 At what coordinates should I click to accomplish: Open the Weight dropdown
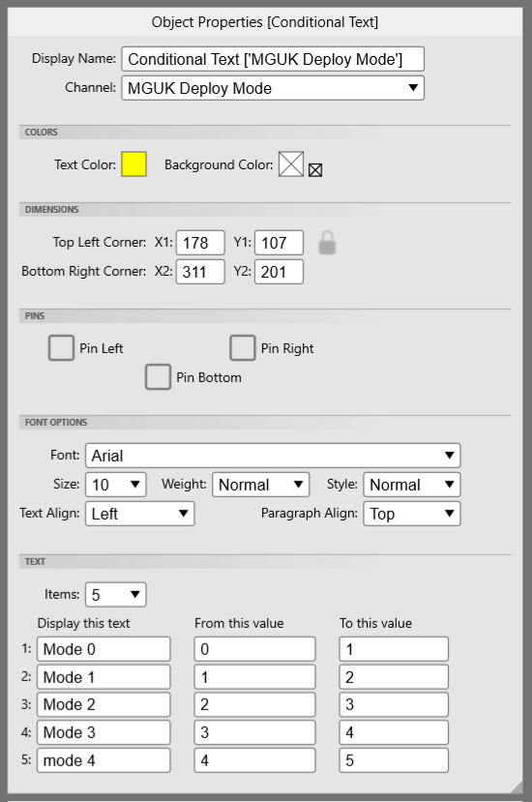pyautogui.click(x=261, y=485)
